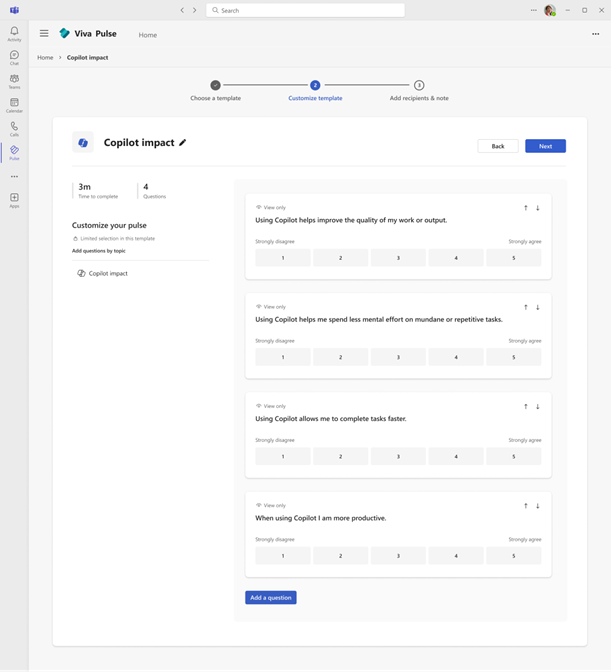
Task: Open Calendar in the Teams sidebar
Action: point(14,105)
